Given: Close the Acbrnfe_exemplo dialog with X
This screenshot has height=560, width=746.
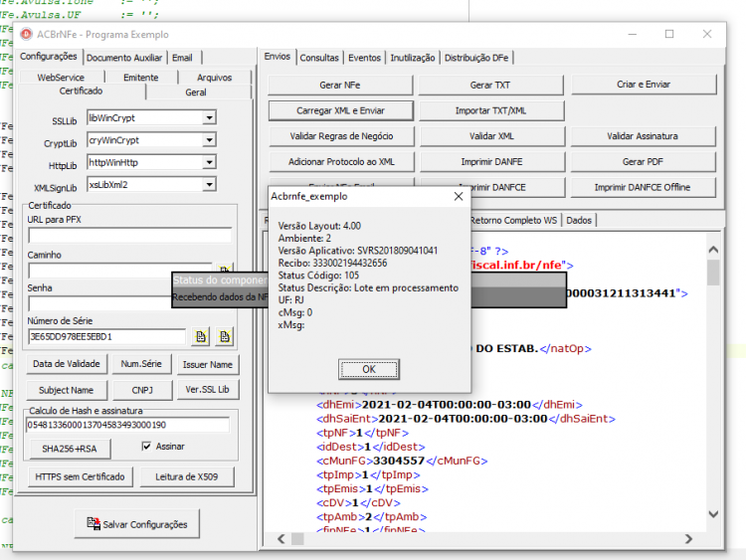Looking at the screenshot, I should pos(459,197).
